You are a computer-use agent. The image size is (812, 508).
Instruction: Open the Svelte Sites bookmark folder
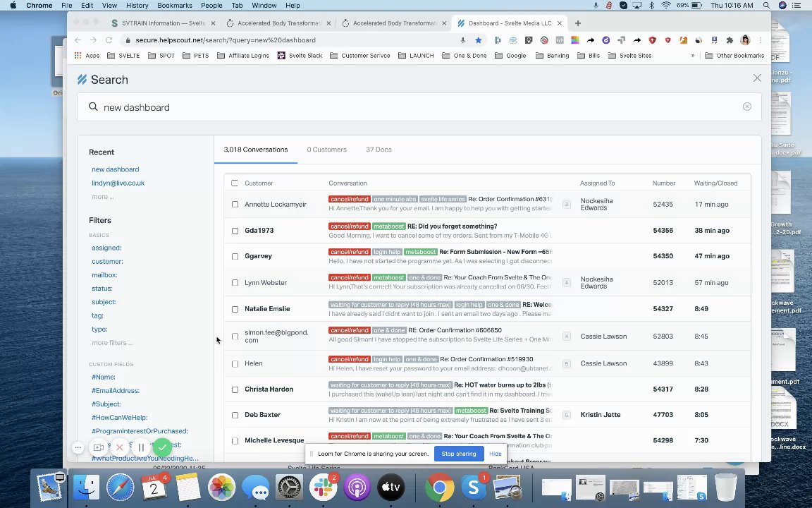(x=629, y=56)
